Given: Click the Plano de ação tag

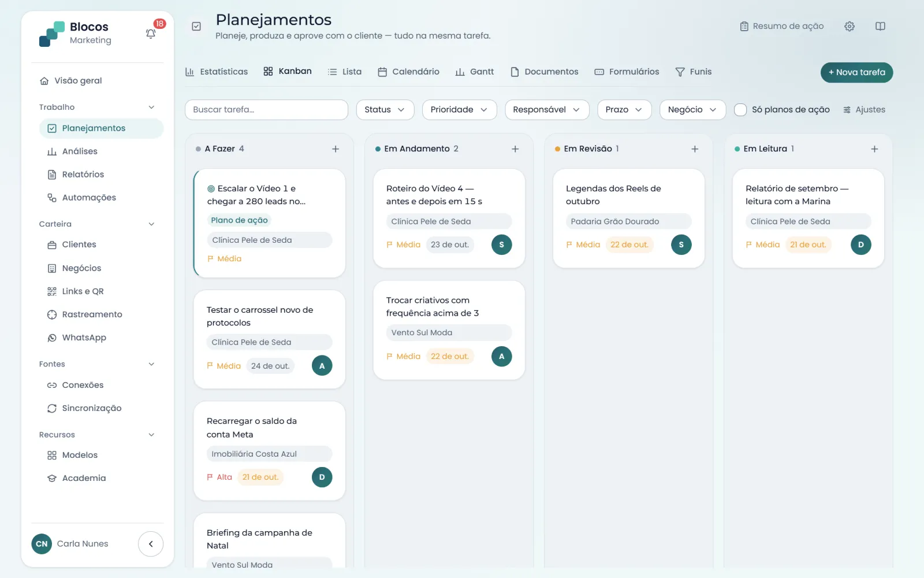Looking at the screenshot, I should [x=239, y=220].
